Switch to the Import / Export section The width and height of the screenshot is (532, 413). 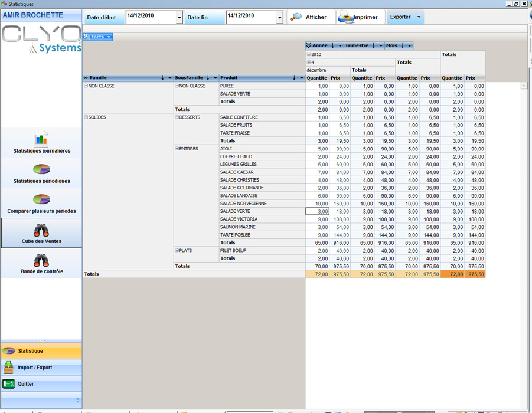41,367
